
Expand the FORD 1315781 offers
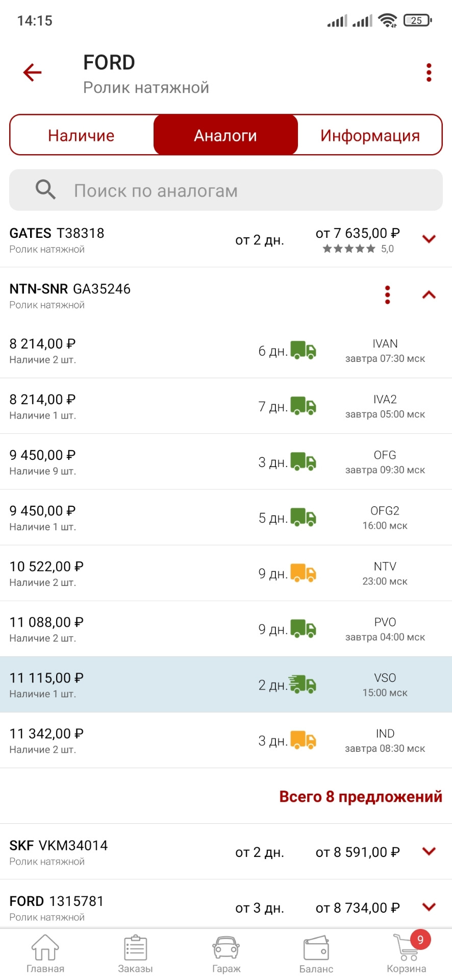[429, 907]
